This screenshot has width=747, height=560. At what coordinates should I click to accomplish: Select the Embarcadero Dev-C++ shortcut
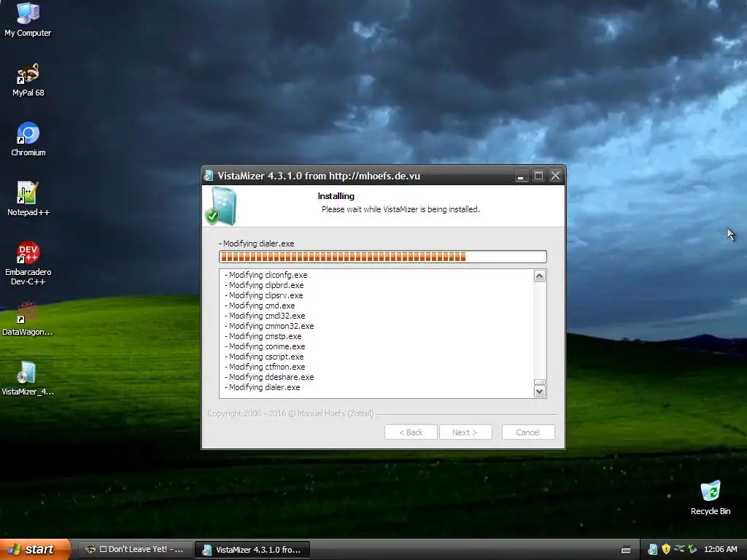(28, 263)
